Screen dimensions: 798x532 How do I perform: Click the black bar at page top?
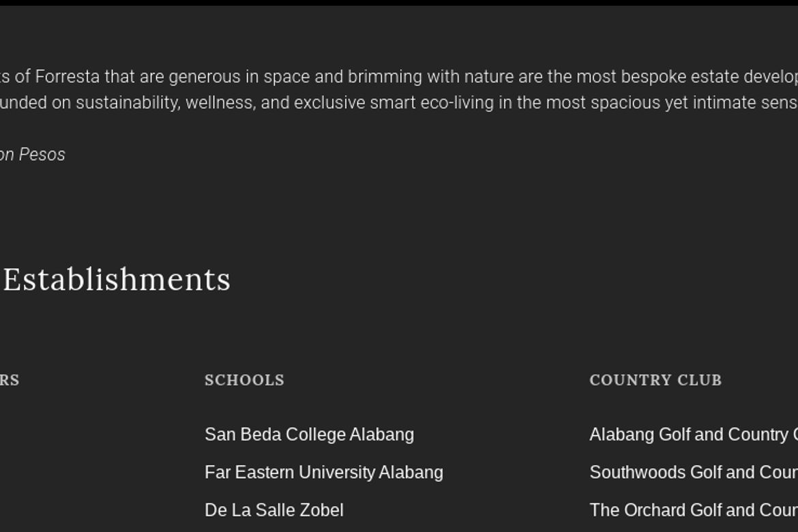click(x=399, y=3)
